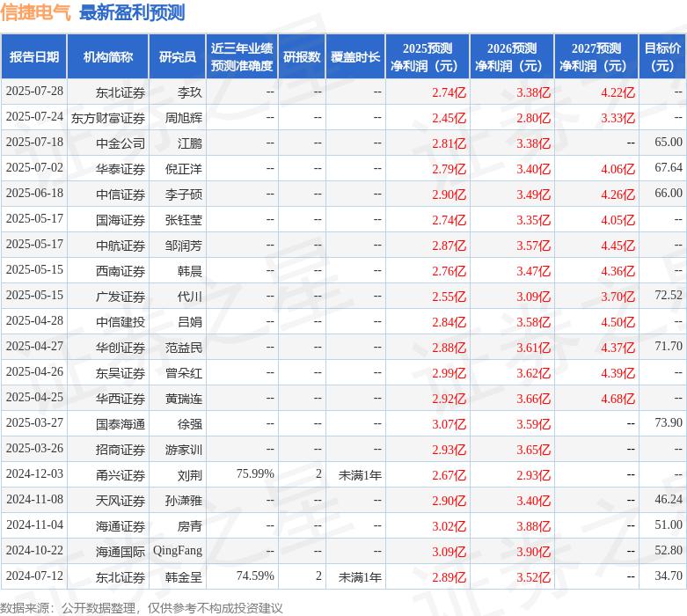Click the 2026预测净利润 header

pyautogui.click(x=512, y=57)
